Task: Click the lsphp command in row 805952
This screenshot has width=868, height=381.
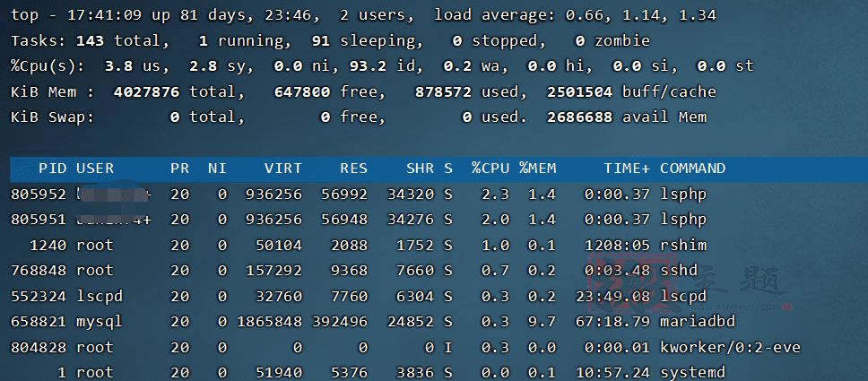Action: point(683,195)
